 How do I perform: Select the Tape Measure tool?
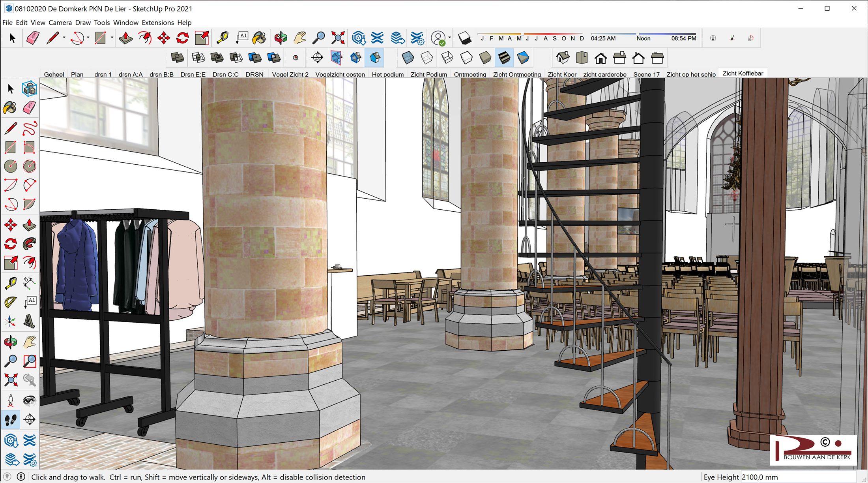click(x=223, y=38)
